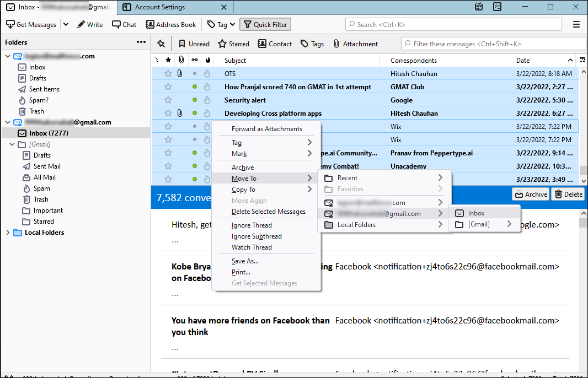Click the folder pane options (three dots)
This screenshot has height=378, width=588.
coord(141,42)
